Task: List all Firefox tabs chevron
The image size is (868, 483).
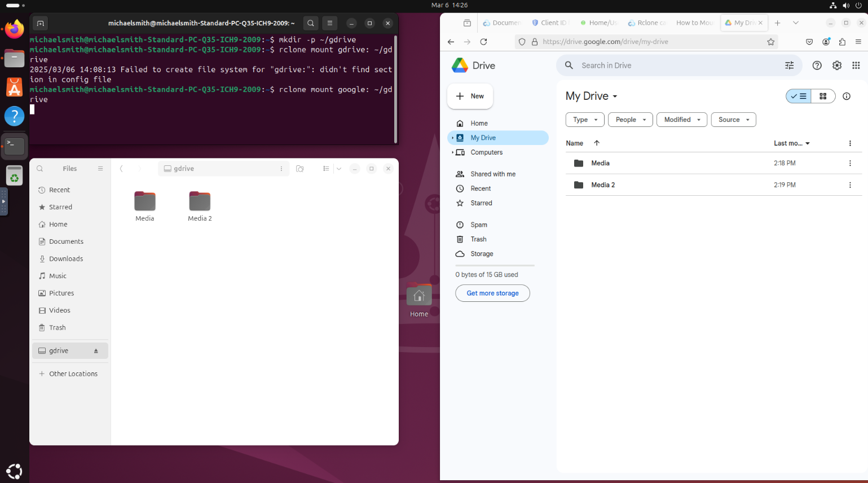Action: point(796,23)
